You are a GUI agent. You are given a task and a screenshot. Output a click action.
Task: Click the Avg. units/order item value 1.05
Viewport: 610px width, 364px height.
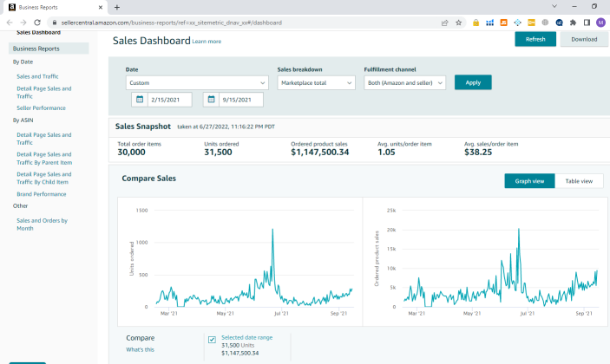coord(386,153)
